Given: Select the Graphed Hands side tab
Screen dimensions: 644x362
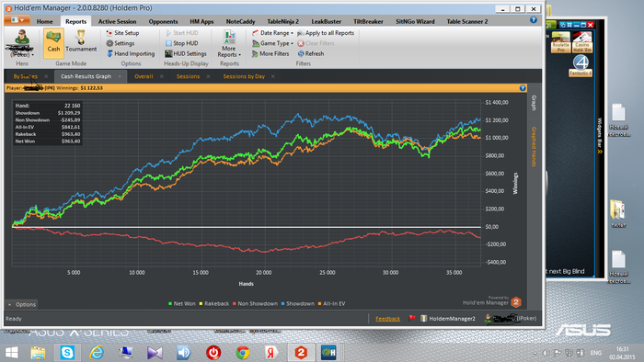Looking at the screenshot, I should (x=534, y=146).
